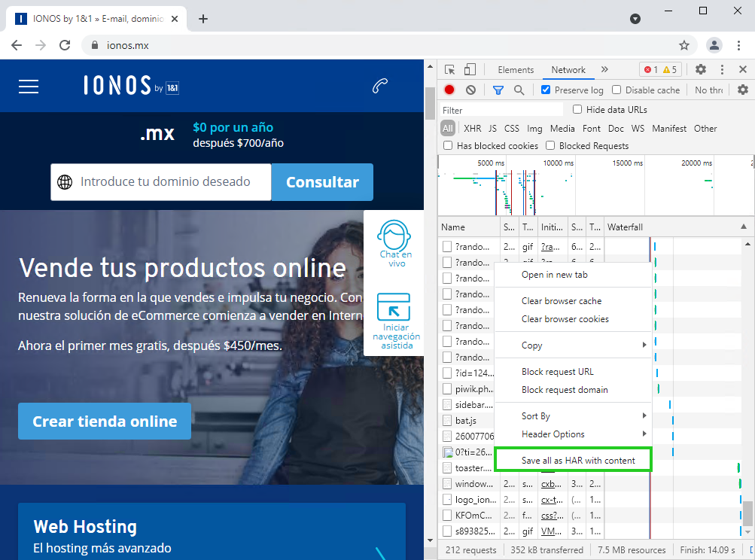Open a new browser tab
The width and height of the screenshot is (755, 560).
(203, 19)
